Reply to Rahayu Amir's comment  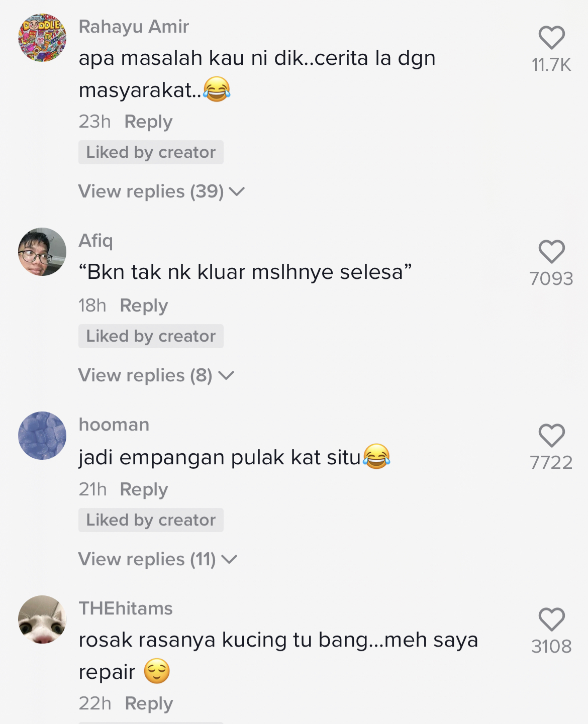148,122
